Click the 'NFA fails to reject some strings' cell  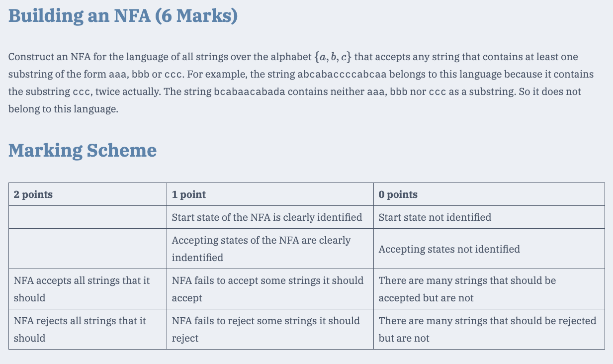pos(270,329)
